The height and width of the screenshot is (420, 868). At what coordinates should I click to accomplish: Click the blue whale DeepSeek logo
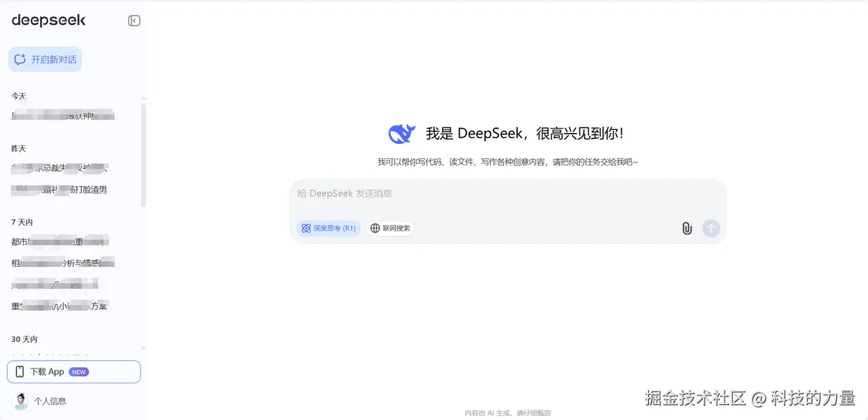[x=401, y=134]
